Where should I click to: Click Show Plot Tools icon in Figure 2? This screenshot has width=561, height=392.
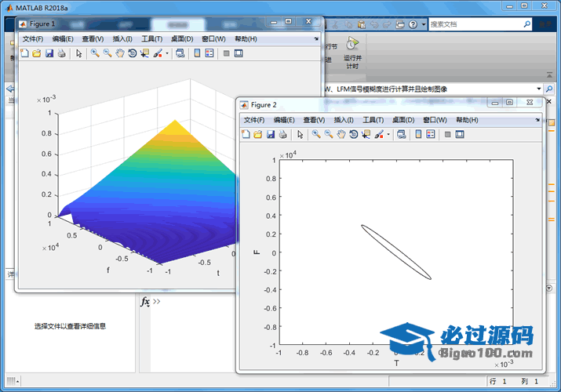click(x=460, y=134)
